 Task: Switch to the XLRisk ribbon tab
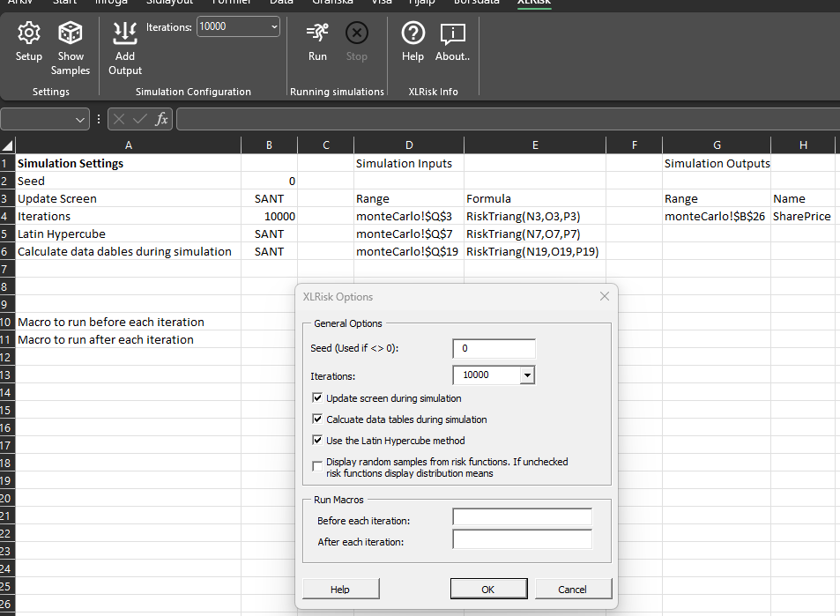533,3
